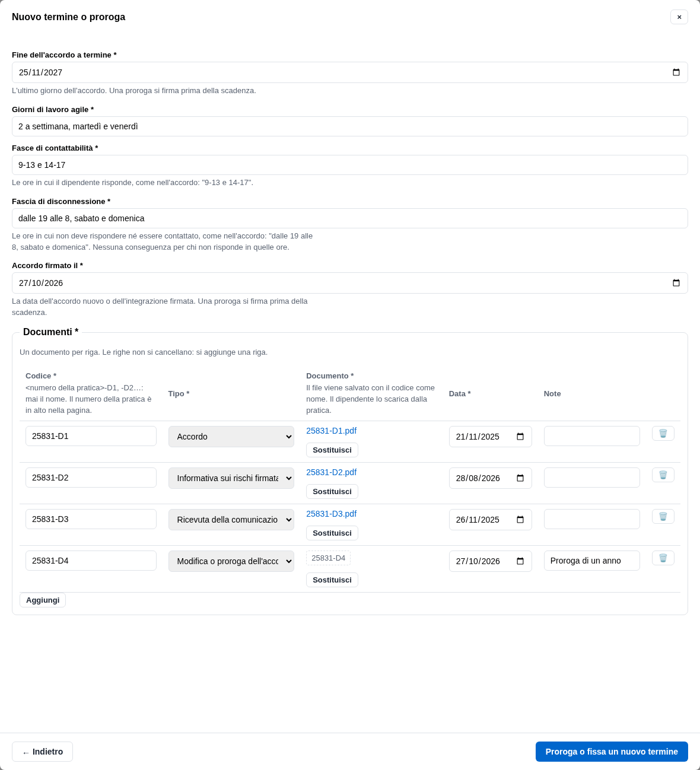Screen dimensions: 700x770
Task: Open calendar icon in 28/08/2026 date field
Action: pos(520,478)
